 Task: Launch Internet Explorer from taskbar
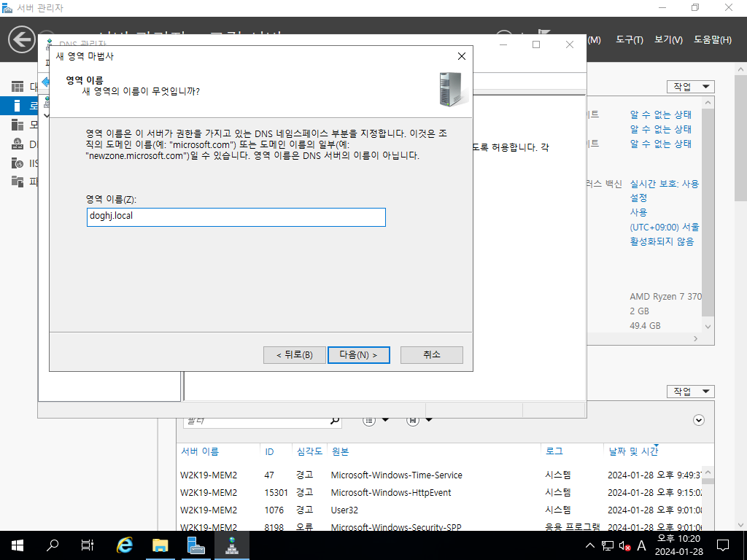125,545
